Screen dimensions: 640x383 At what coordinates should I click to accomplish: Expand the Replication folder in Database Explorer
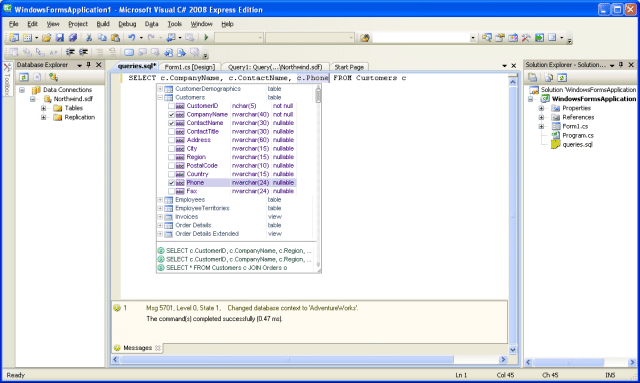[x=43, y=118]
